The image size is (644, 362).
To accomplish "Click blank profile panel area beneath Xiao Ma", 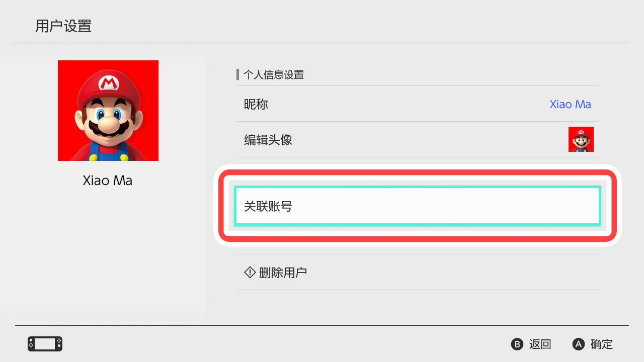I will point(108,251).
